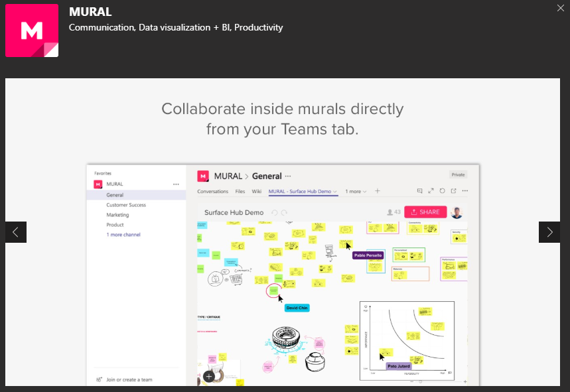Screen dimensions: 570x392
Task: Add a new tab with plus icon
Action: pos(378,191)
